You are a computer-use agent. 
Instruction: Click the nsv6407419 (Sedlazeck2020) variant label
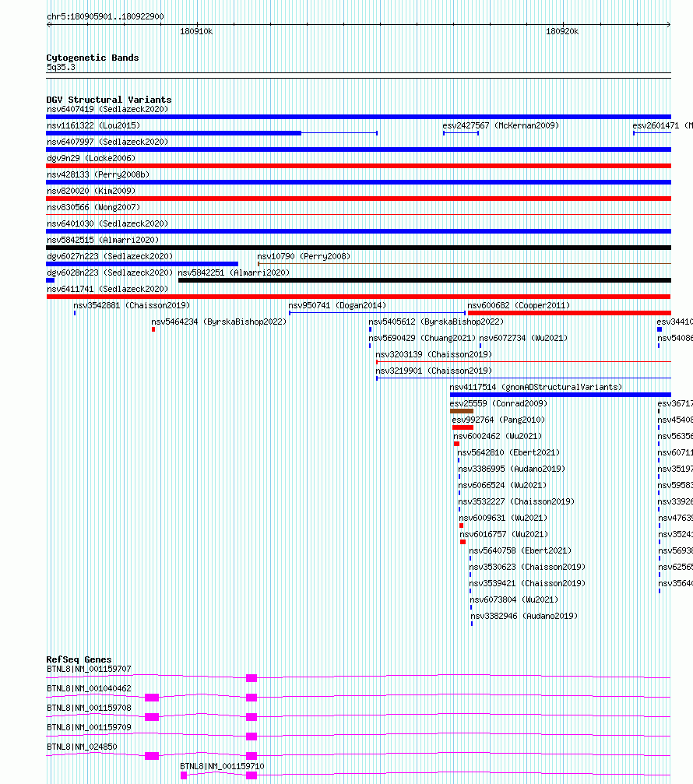(x=107, y=109)
